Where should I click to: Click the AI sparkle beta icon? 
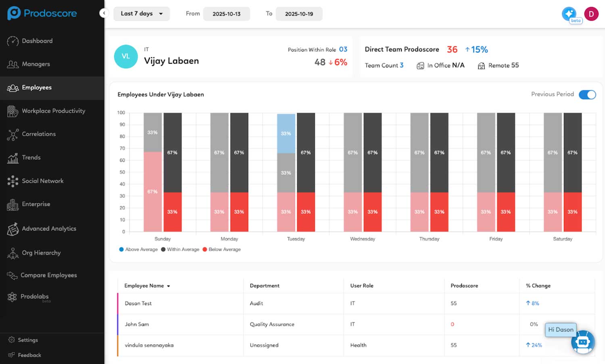(570, 14)
